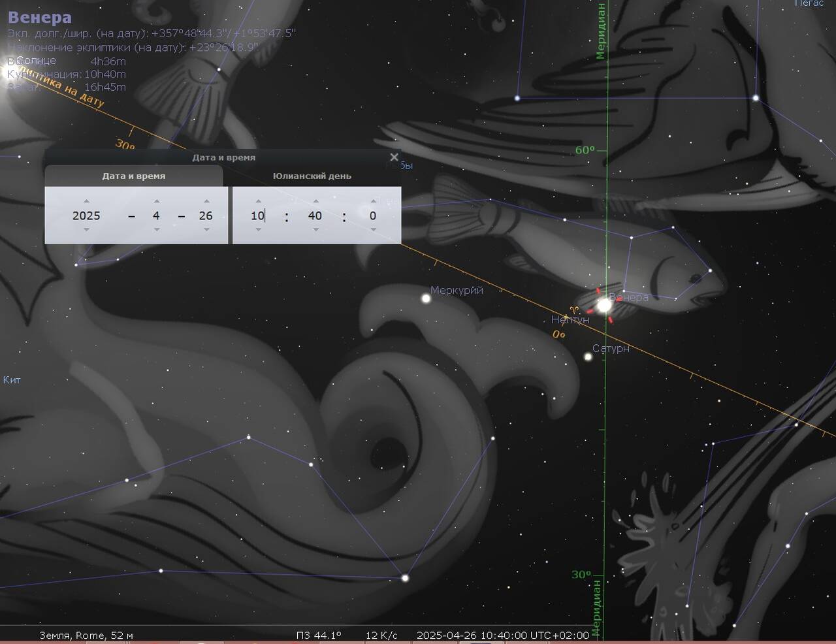836x644 pixels.
Task: Increase the year with the up arrow
Action: [86, 201]
